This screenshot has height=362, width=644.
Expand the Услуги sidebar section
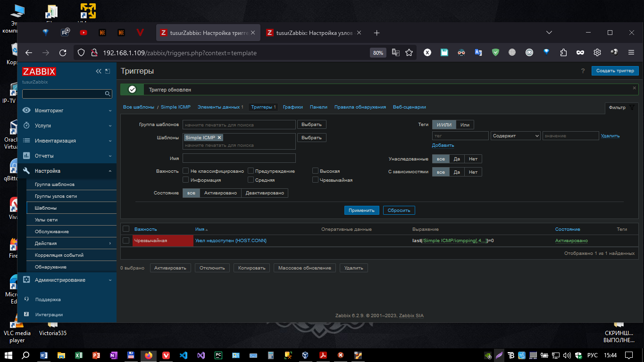click(x=67, y=126)
